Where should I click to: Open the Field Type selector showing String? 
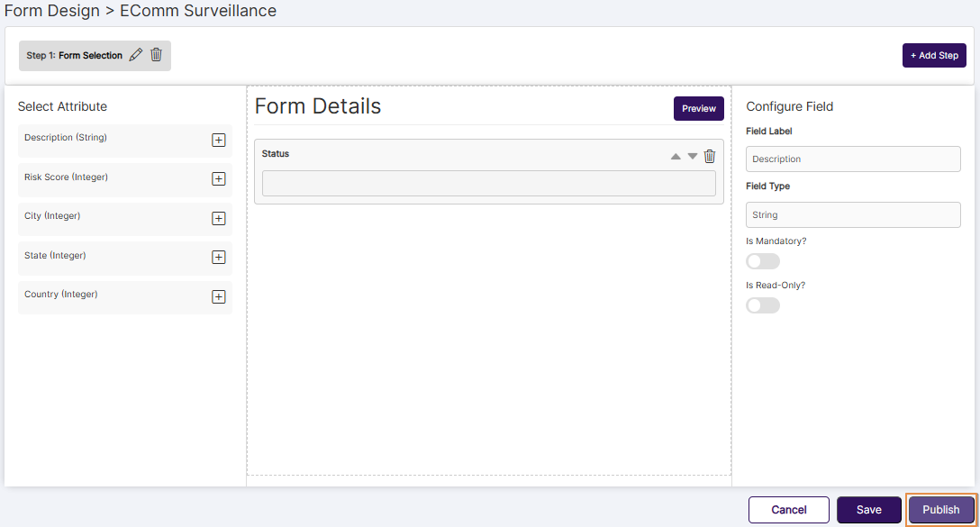pyautogui.click(x=852, y=214)
